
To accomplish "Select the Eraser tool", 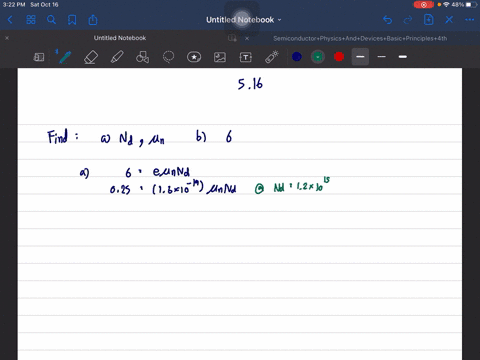I will pos(91,57).
